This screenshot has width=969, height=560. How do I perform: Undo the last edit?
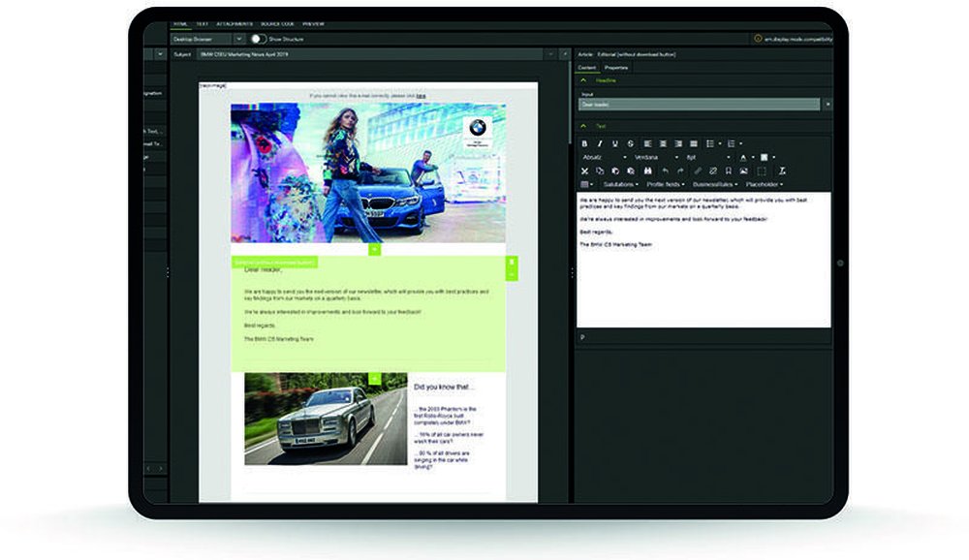[x=665, y=171]
